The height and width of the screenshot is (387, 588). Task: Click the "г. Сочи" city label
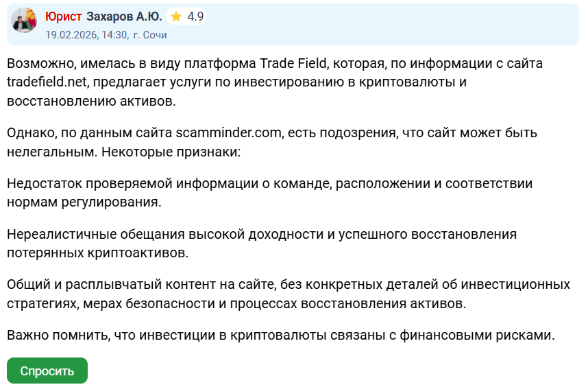click(x=150, y=34)
